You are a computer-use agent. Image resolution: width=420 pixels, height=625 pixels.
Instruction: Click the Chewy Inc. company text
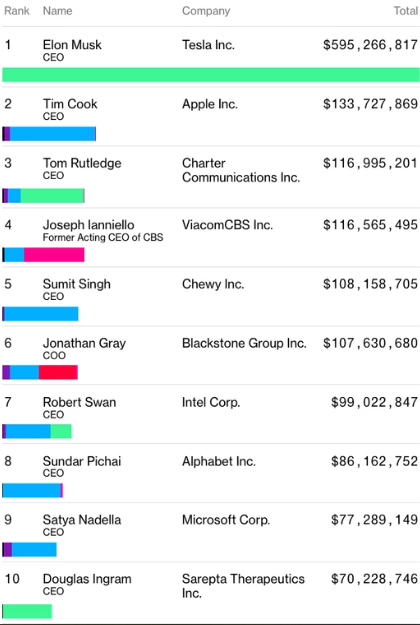[x=213, y=284]
